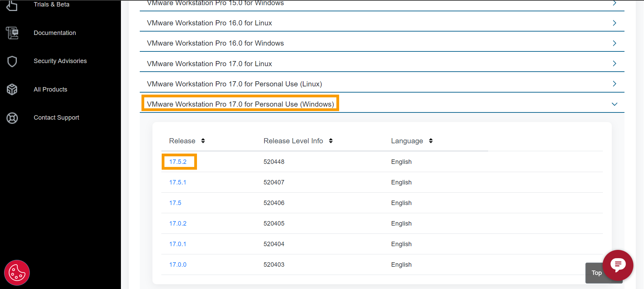Click the Documentation sidebar icon

[12, 33]
